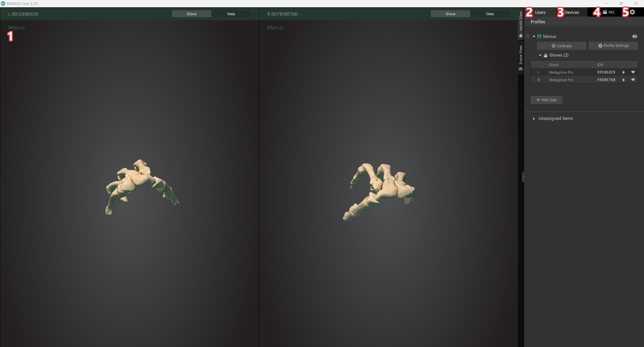The height and width of the screenshot is (347, 644).
Task: Collapse the Manus profile tree
Action: point(534,36)
